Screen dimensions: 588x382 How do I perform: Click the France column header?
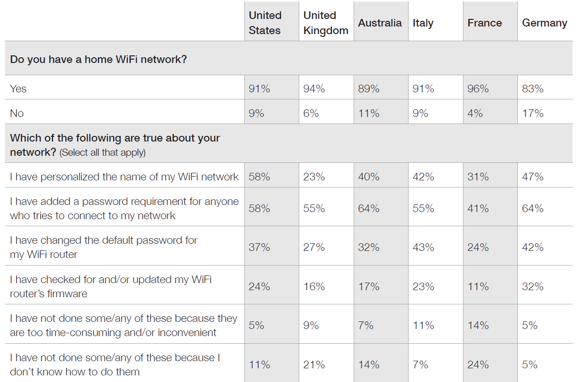point(484,23)
